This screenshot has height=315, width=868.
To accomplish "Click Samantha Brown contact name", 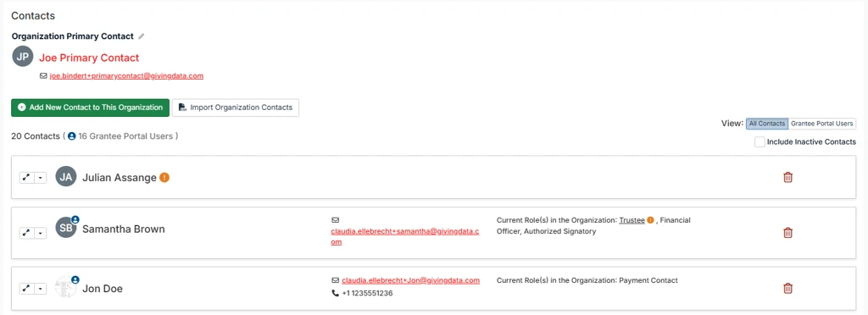I will click(x=124, y=229).
